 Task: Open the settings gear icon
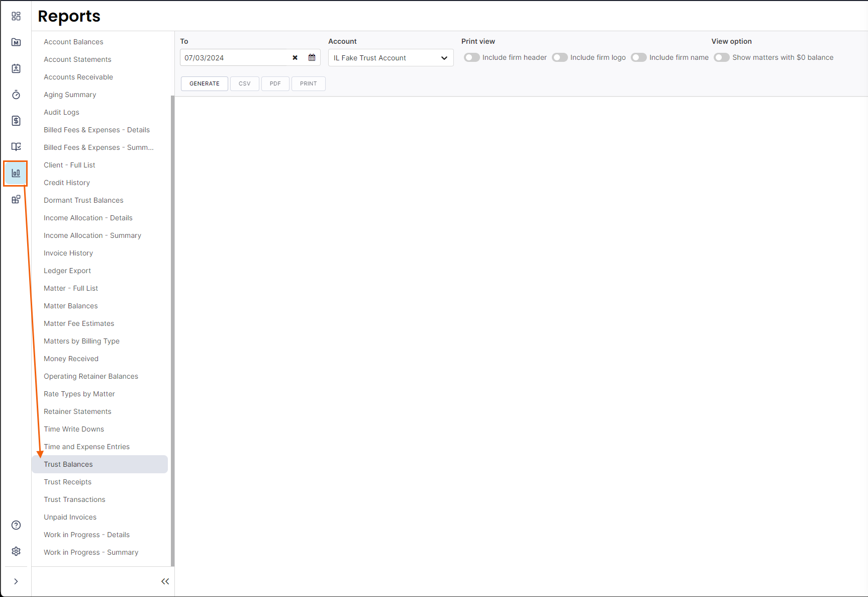coord(16,551)
